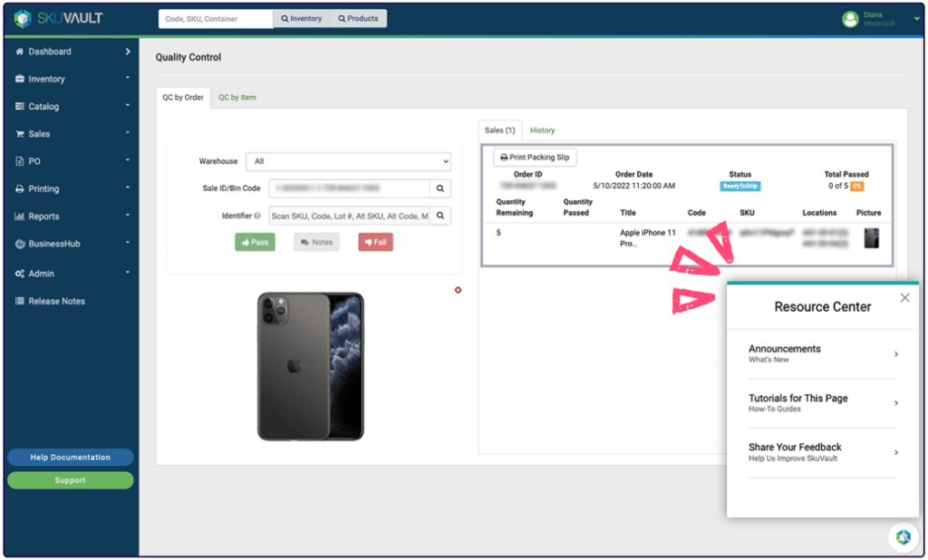Switch to the QC by Item tab
This screenshot has width=928, height=560.
coord(237,98)
